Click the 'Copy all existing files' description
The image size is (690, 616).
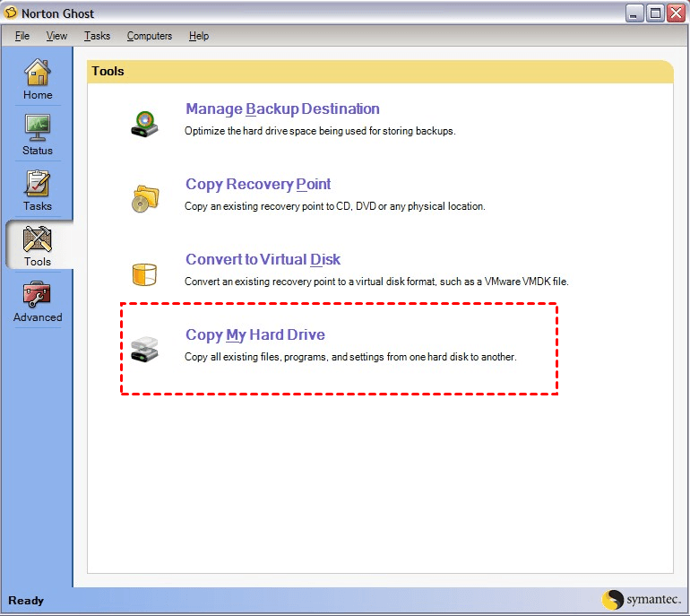(x=350, y=357)
